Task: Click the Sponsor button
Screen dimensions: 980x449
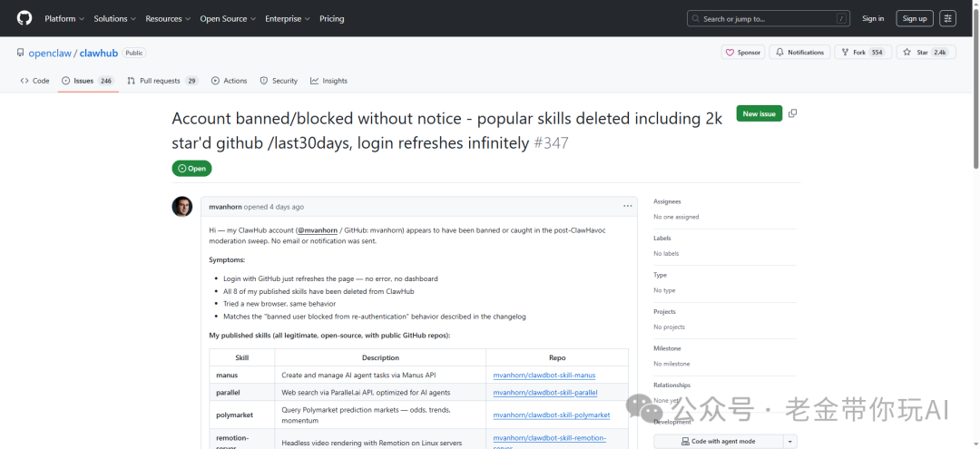Action: click(x=743, y=53)
